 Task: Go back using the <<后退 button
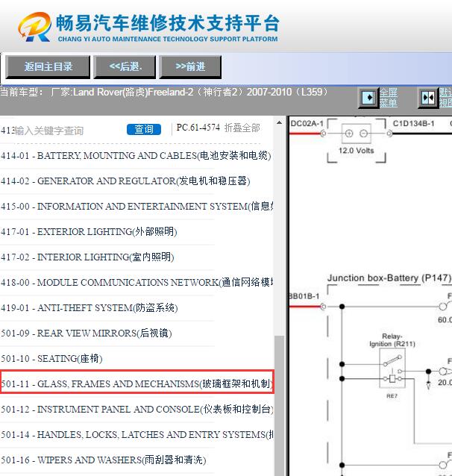[x=125, y=67]
